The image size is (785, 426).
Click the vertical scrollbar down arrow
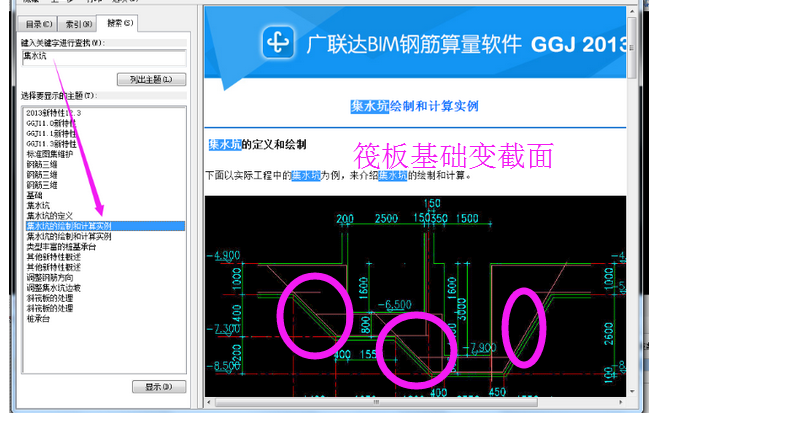(632, 392)
